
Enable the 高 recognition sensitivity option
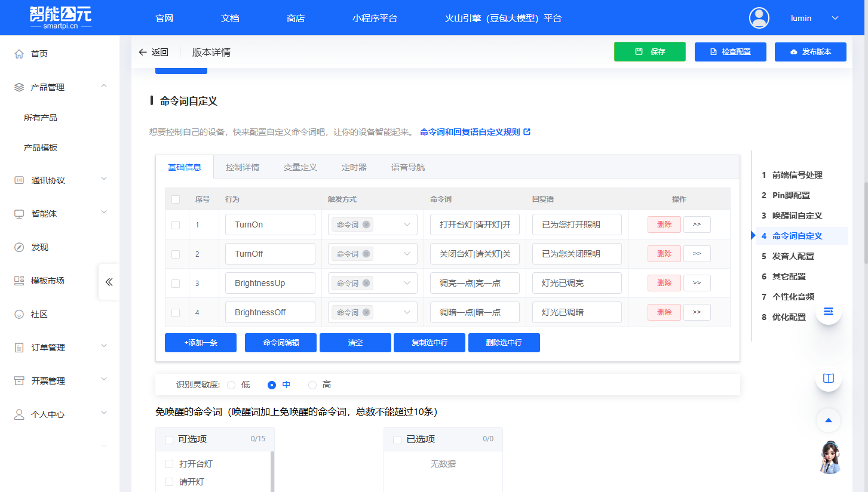point(312,385)
